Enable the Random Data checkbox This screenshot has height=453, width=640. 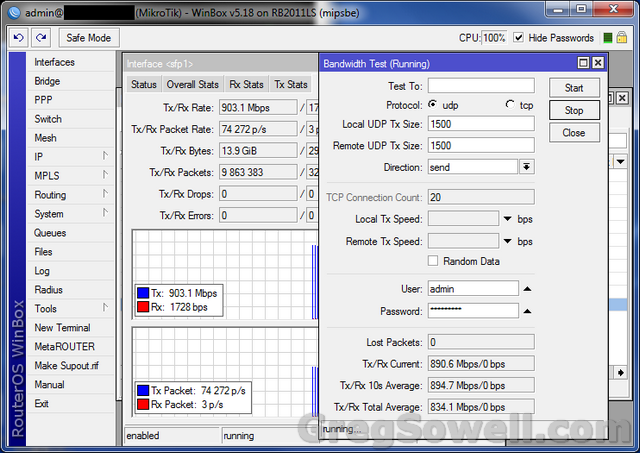click(433, 261)
